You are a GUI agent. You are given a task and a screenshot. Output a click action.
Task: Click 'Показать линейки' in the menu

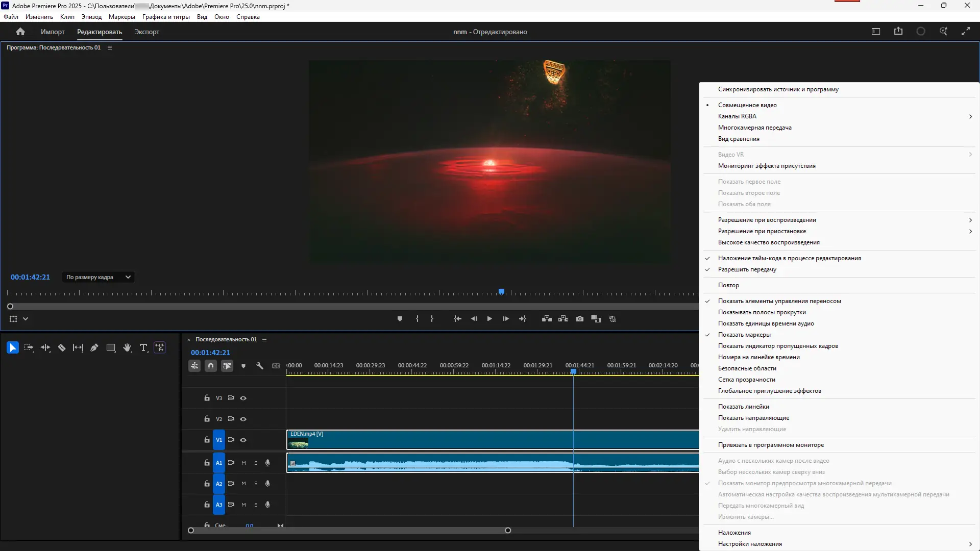tap(743, 407)
